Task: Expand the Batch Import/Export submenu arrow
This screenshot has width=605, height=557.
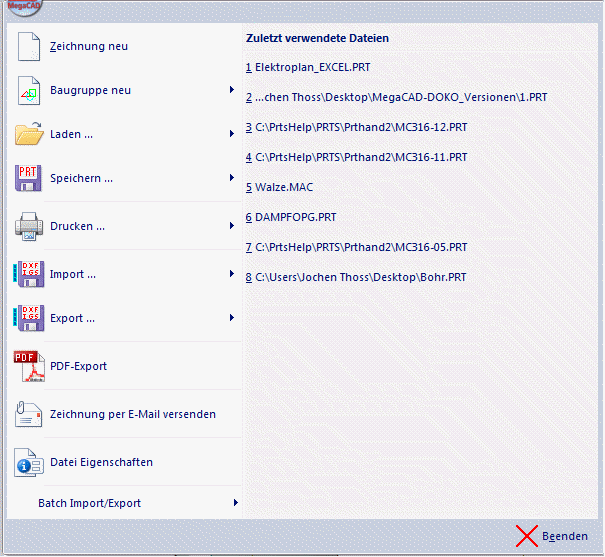Action: pos(235,502)
